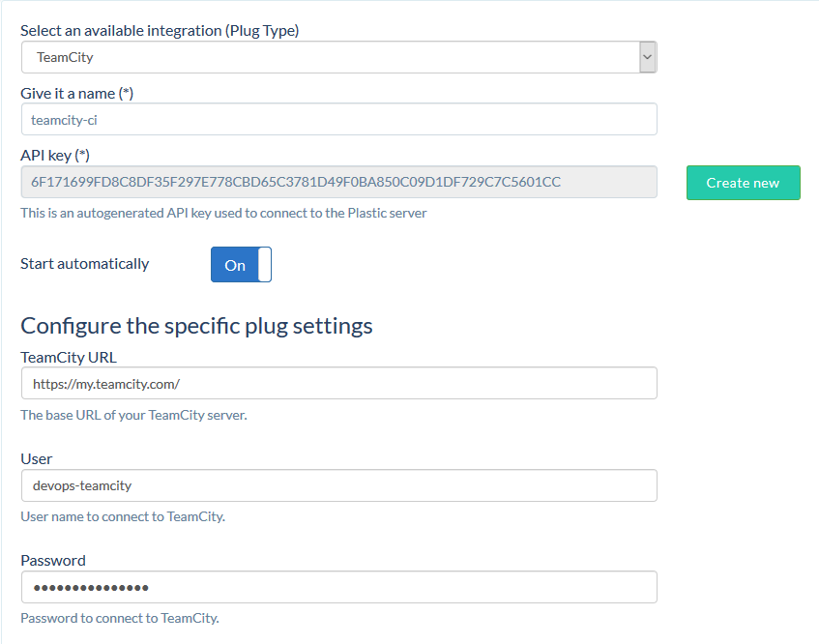Click the 'User' field label

click(37, 459)
